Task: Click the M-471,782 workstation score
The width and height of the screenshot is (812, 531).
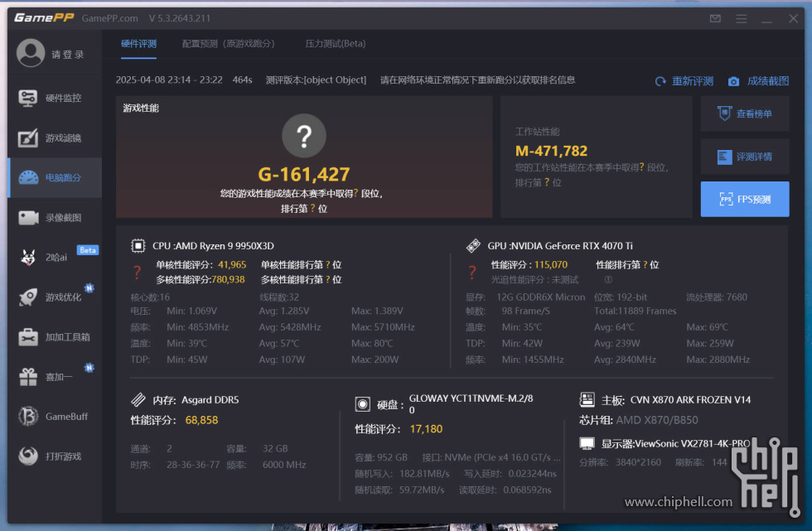Action: [x=552, y=151]
